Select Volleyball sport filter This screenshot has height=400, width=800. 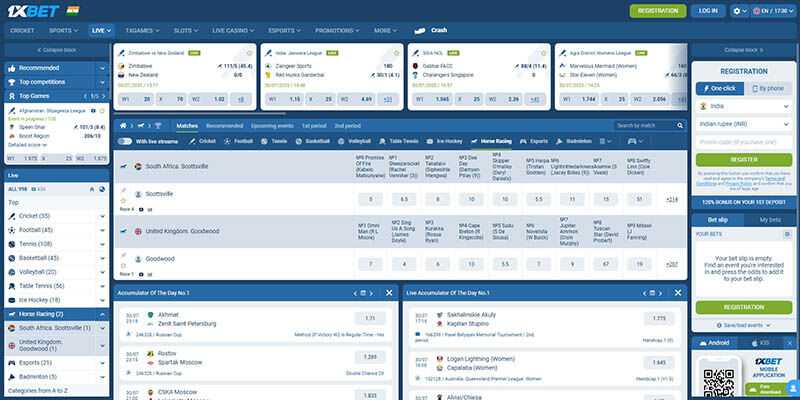[355, 141]
